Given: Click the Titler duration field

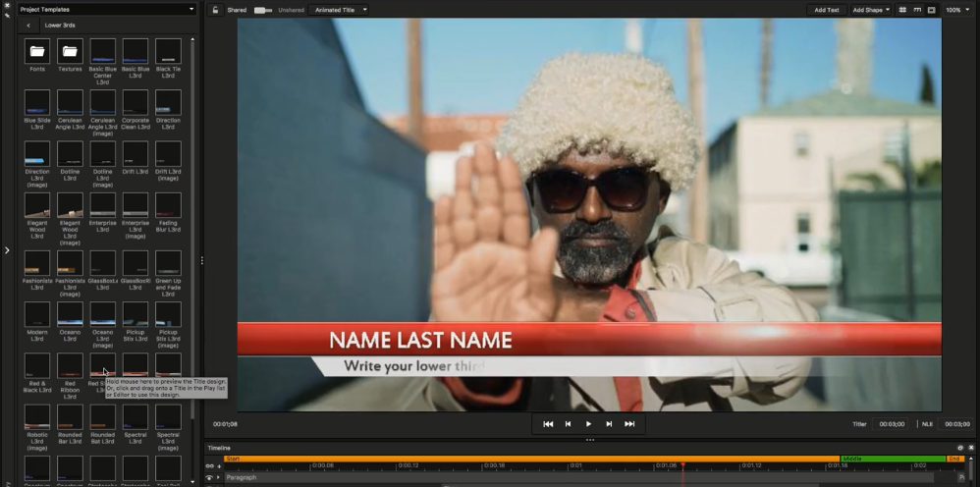Looking at the screenshot, I should click(891, 424).
